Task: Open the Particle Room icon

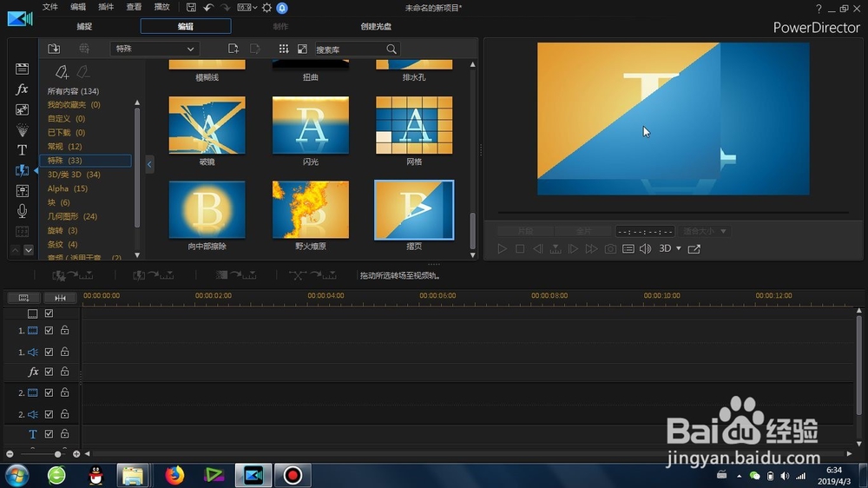Action: point(23,130)
